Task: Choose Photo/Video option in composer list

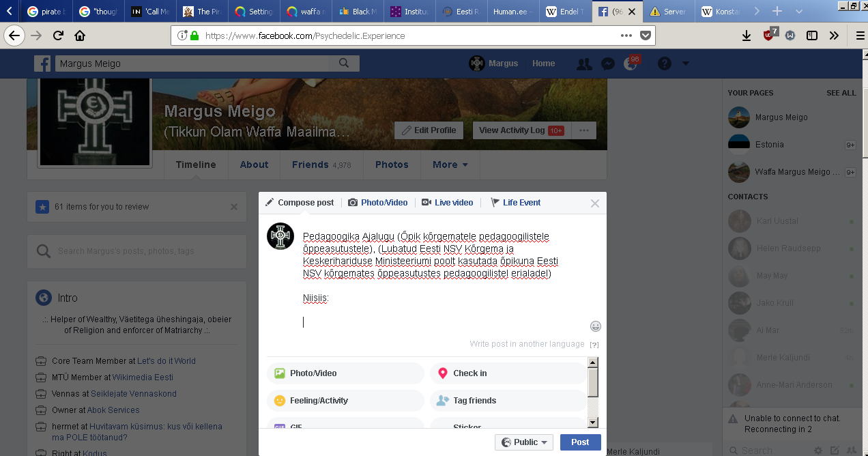Action: tap(346, 373)
